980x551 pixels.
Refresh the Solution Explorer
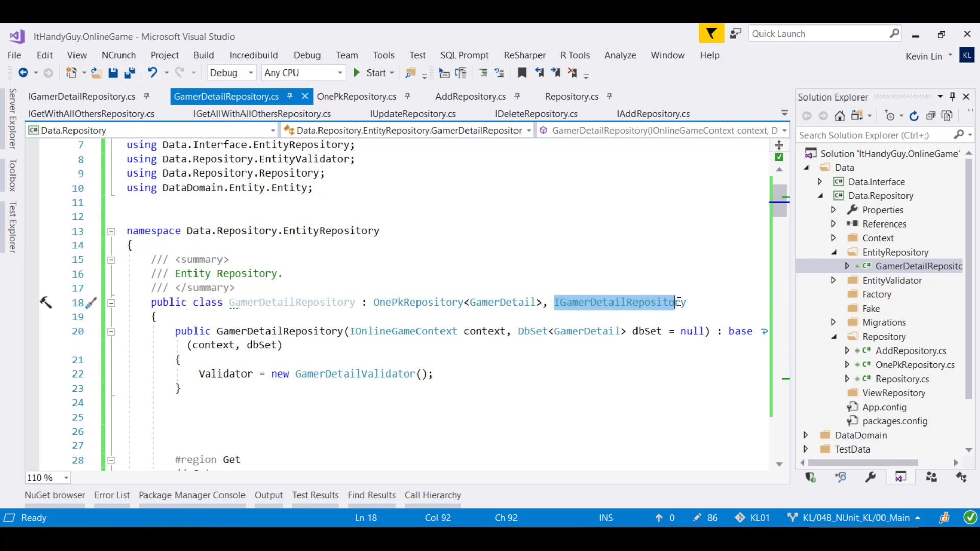(x=914, y=116)
